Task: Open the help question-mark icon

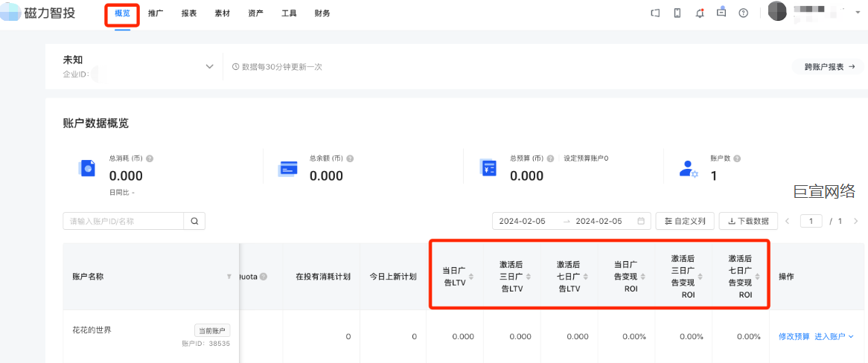Action: [x=744, y=13]
